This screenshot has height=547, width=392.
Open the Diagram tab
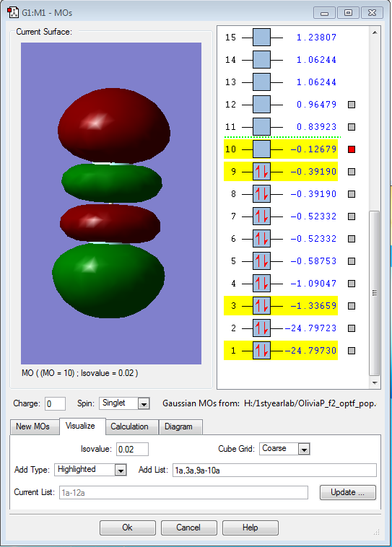(179, 426)
